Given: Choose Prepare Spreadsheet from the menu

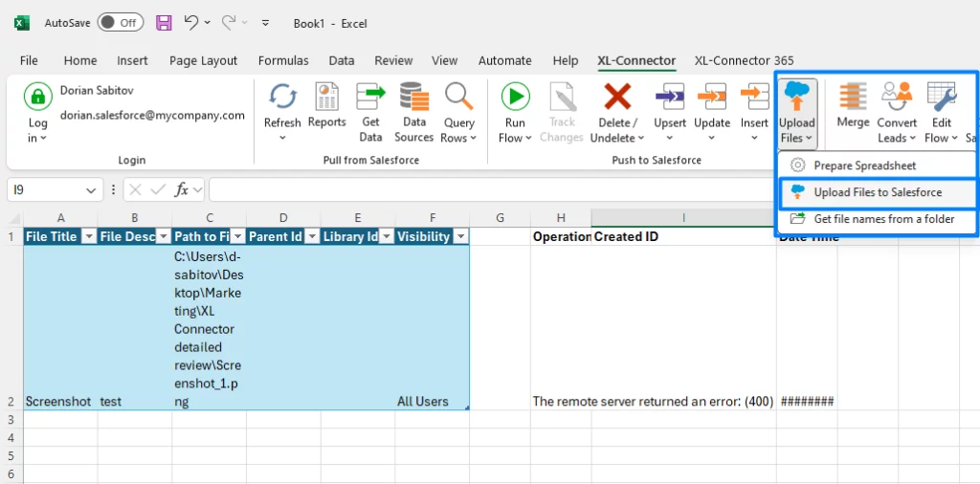Looking at the screenshot, I should [877, 165].
